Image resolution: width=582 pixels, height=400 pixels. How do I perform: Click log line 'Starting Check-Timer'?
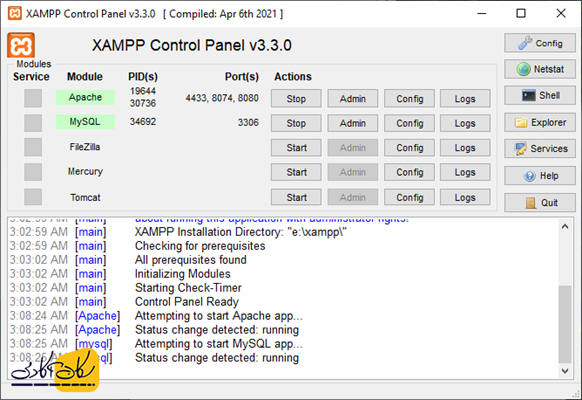point(188,288)
